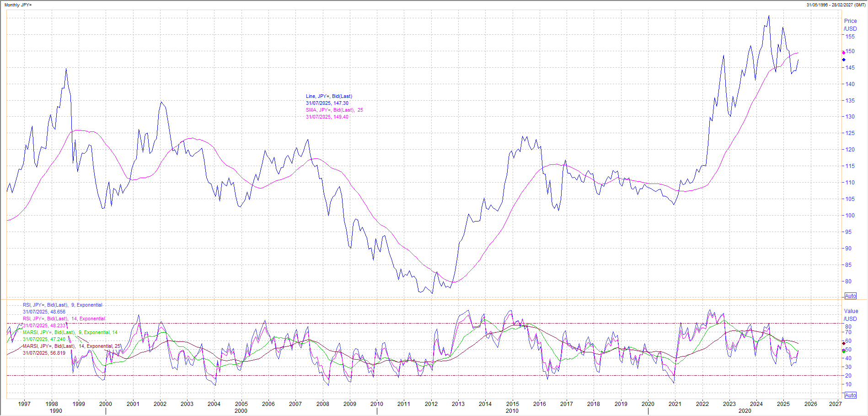
Task: Click the 100 price axis label
Action: [x=850, y=216]
